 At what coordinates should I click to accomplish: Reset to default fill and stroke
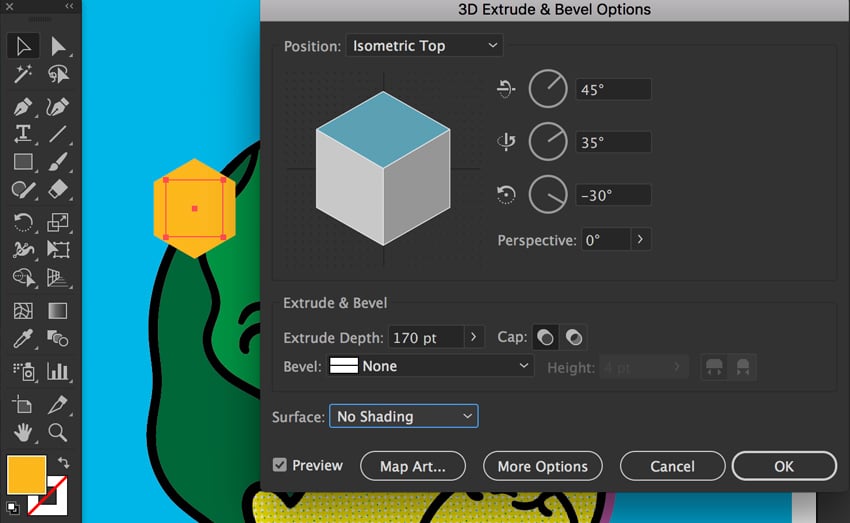pos(12,508)
